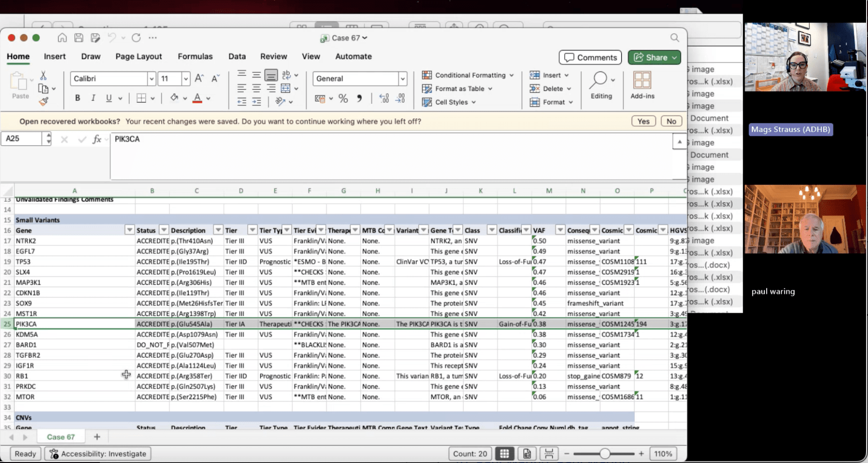The height and width of the screenshot is (463, 868).
Task: Toggle bottom vertical alignment button
Action: pyautogui.click(x=271, y=75)
